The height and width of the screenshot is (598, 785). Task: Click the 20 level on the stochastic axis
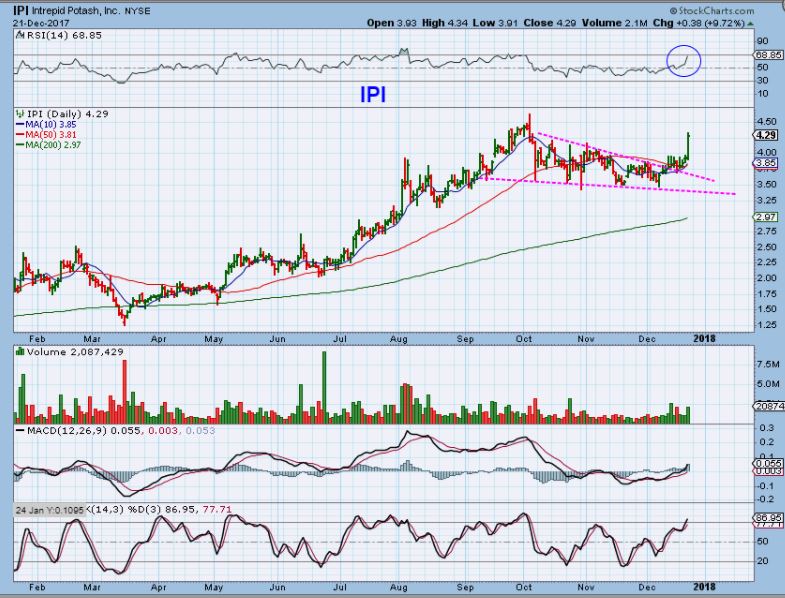(763, 561)
